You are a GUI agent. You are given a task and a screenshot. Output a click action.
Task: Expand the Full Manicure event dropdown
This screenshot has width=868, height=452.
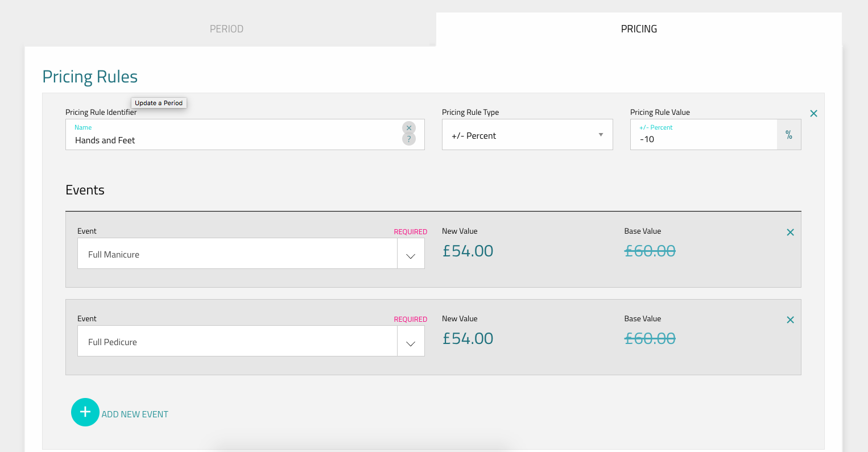(411, 254)
